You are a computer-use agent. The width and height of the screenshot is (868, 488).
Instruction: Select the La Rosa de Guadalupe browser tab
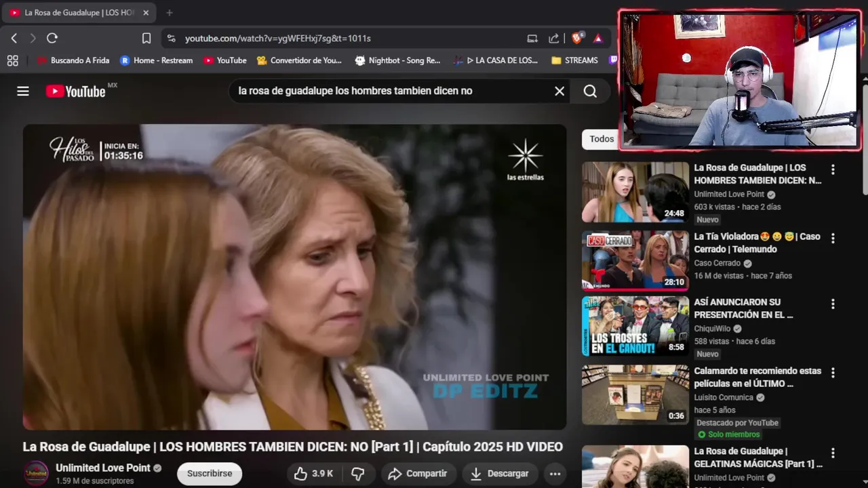79,12
